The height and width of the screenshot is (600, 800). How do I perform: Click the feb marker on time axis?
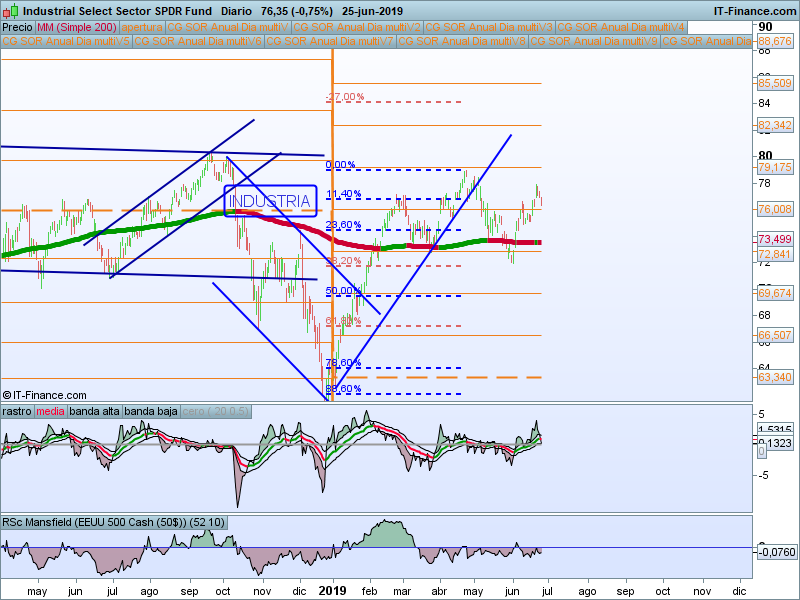click(x=369, y=591)
